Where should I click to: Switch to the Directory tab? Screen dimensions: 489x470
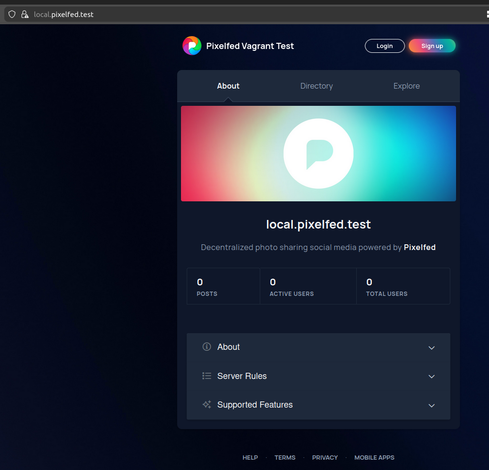(316, 86)
